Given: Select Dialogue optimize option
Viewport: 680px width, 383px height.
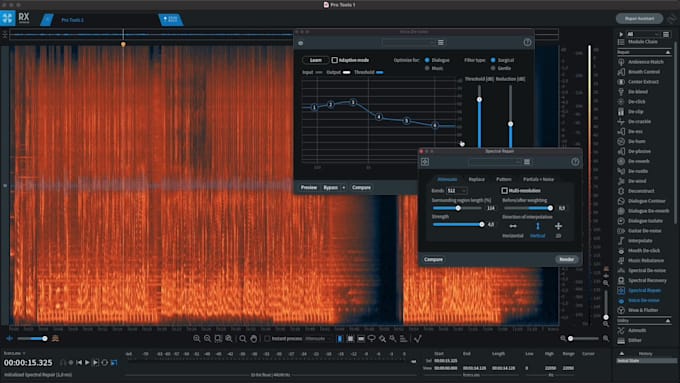Looking at the screenshot, I should pos(427,60).
